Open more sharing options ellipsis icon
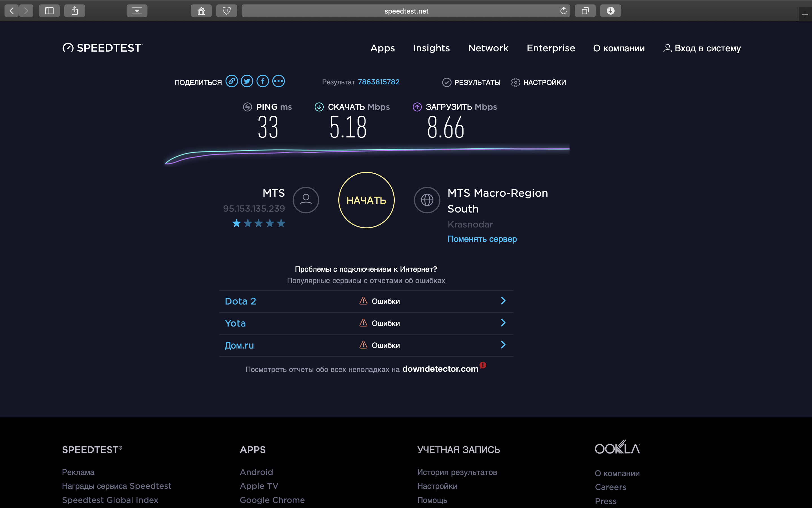Image resolution: width=812 pixels, height=508 pixels. tap(279, 81)
